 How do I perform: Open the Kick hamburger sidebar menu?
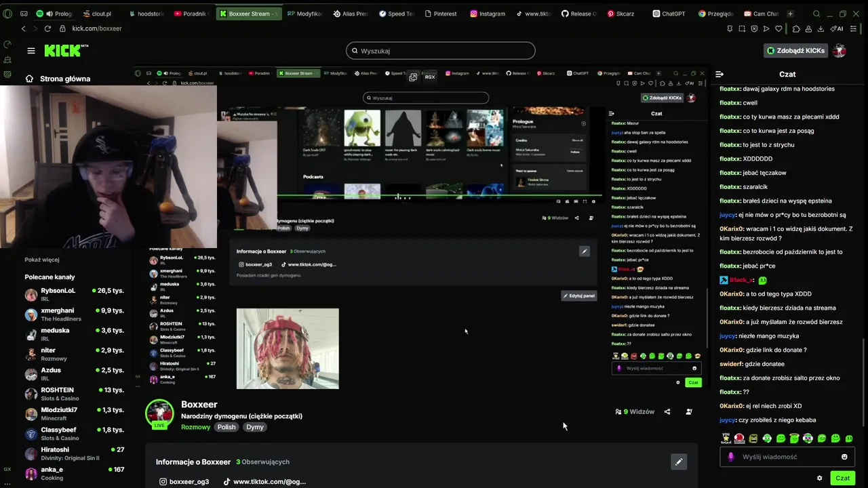(31, 51)
